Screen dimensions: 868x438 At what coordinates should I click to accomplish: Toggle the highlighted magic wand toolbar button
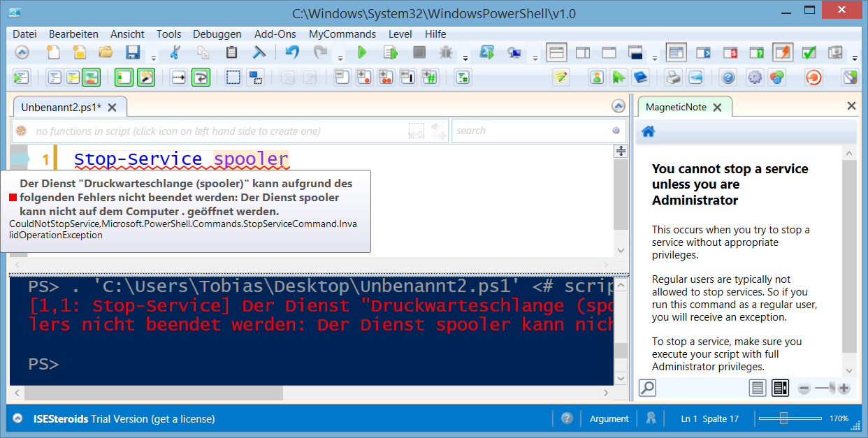(x=146, y=78)
